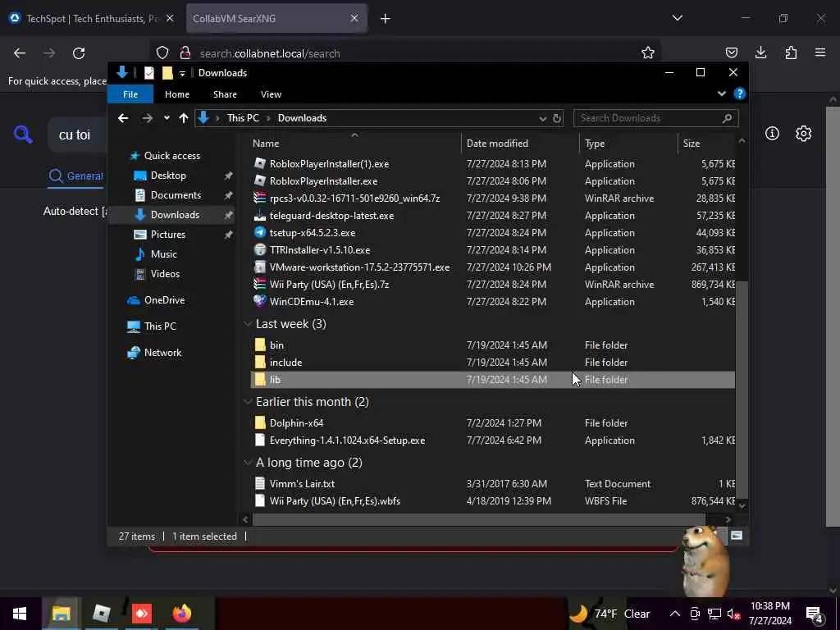Open the View ribbon tab

coord(271,94)
